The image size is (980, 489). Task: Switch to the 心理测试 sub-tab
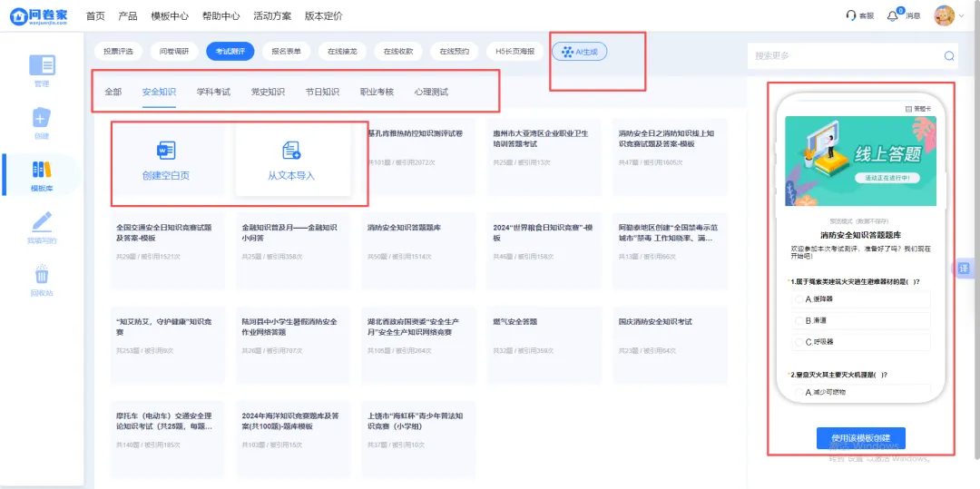pyautogui.click(x=431, y=92)
